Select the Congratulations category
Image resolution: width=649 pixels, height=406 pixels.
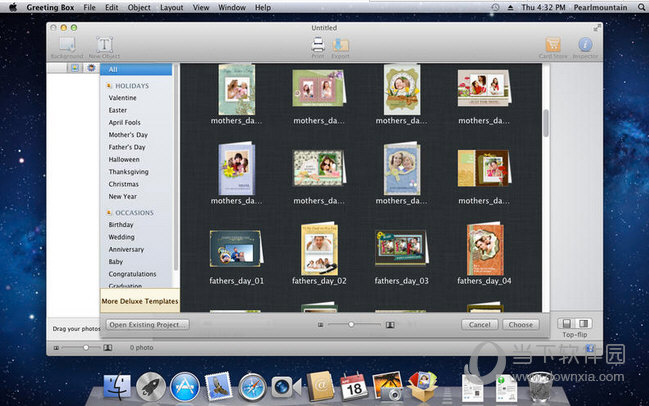click(x=132, y=274)
